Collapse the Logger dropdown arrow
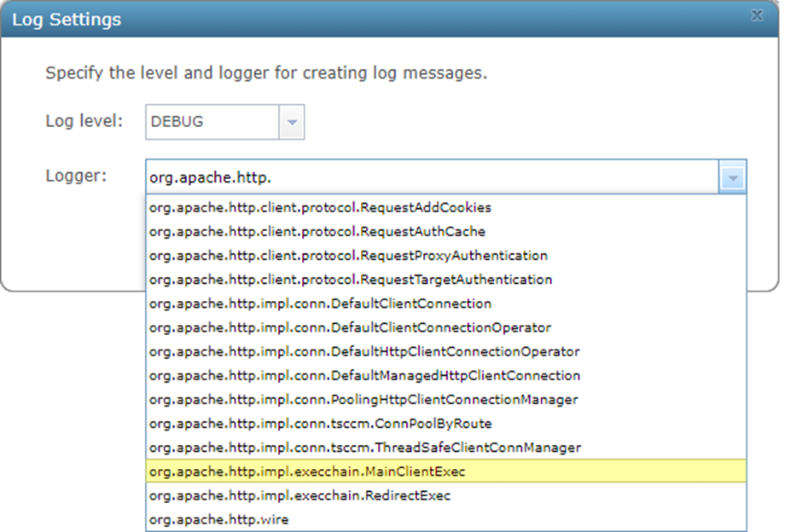This screenshot has height=532, width=802. coord(732,177)
